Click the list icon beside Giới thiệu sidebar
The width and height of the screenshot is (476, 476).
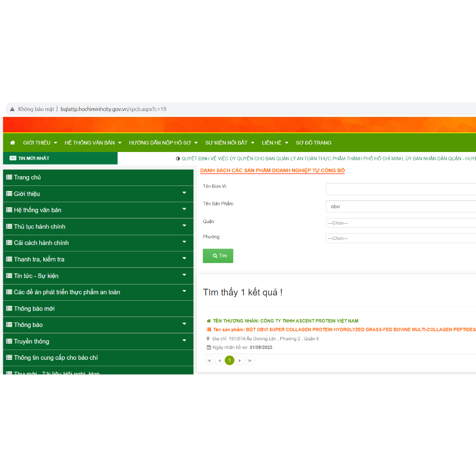(x=9, y=193)
